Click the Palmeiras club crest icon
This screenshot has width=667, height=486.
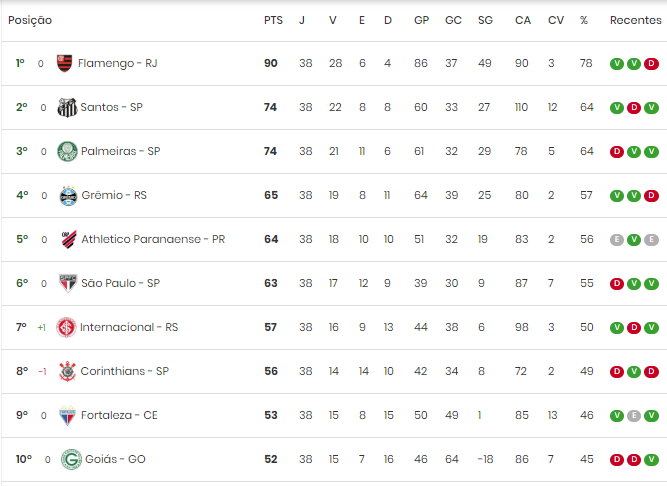pos(67,151)
